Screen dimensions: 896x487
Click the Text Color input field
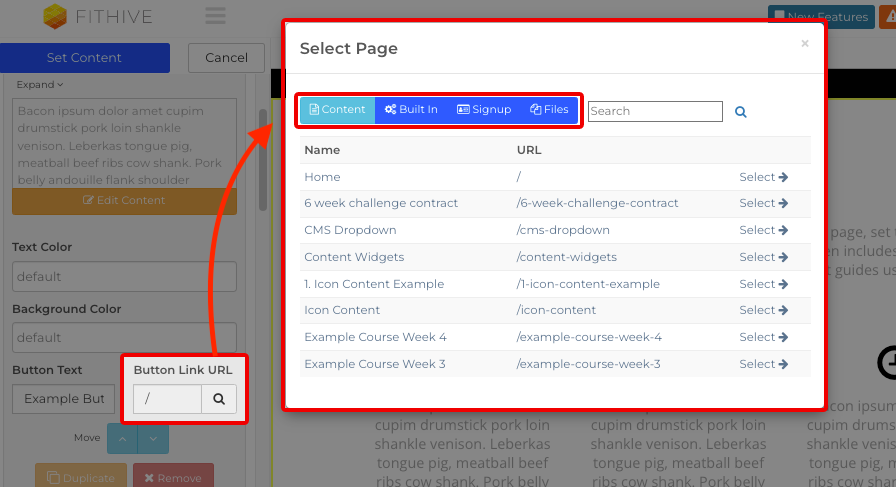point(125,277)
